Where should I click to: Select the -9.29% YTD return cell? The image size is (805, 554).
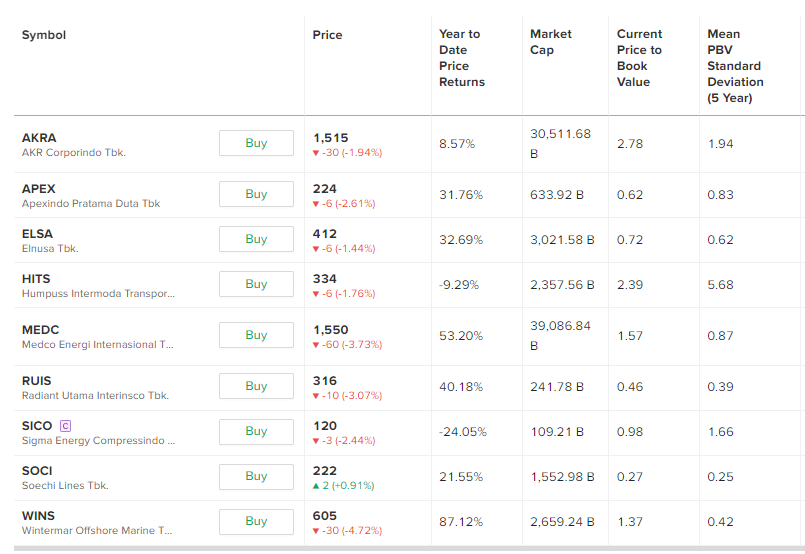[459, 285]
